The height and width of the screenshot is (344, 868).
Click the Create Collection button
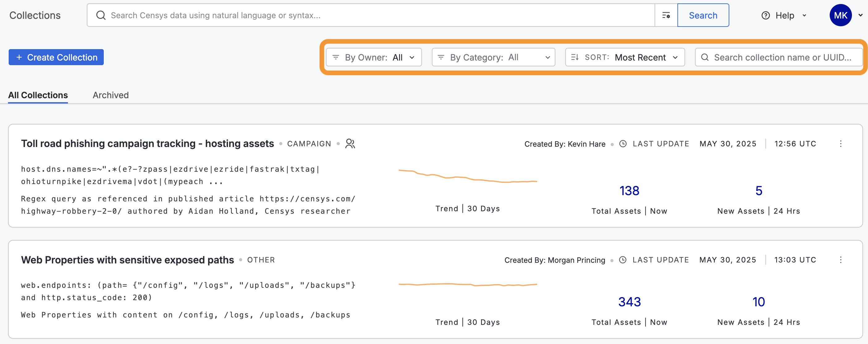[56, 57]
